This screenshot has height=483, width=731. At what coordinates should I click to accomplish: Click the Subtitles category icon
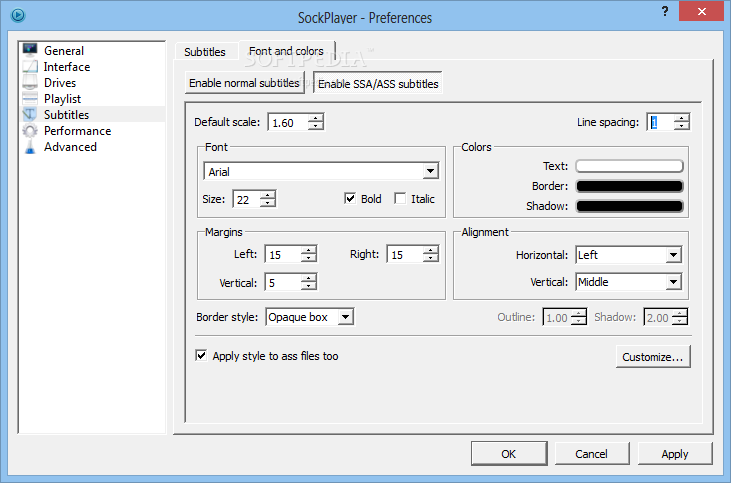coord(30,114)
